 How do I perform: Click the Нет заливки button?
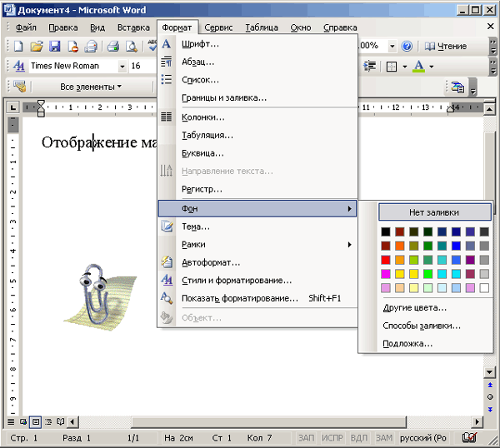tap(435, 212)
